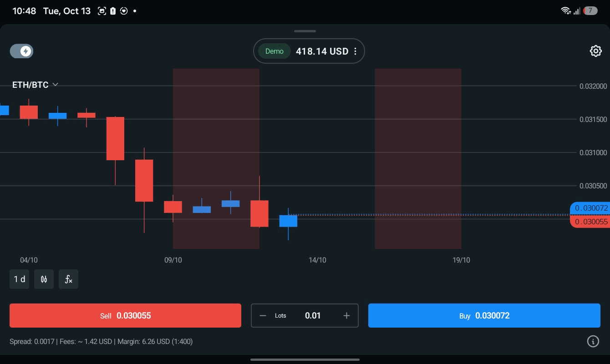Tap the 0.031500 price axis label
This screenshot has height=364, width=610.
[593, 119]
